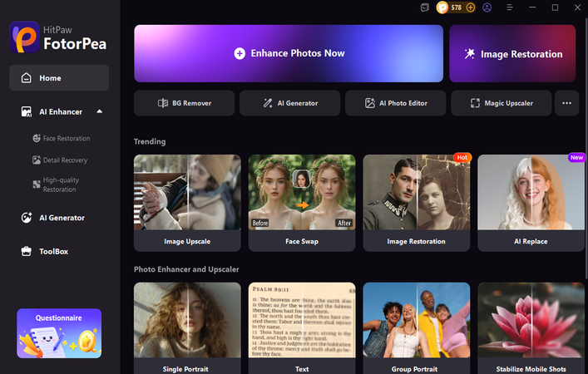
Task: Show more tools with the ellipsis button
Action: click(566, 103)
